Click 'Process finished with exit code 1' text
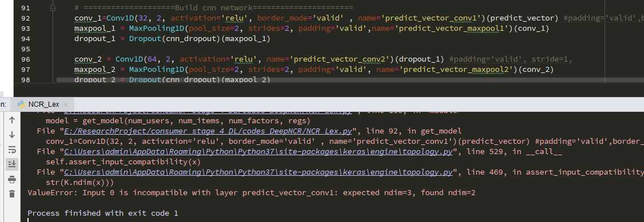 [103, 213]
